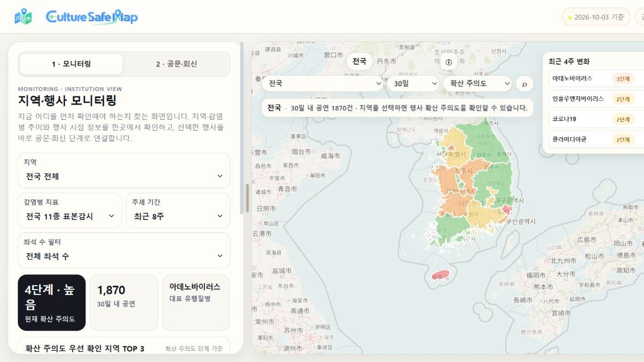Switch to the 2 · 공문·회신 tab

[177, 64]
